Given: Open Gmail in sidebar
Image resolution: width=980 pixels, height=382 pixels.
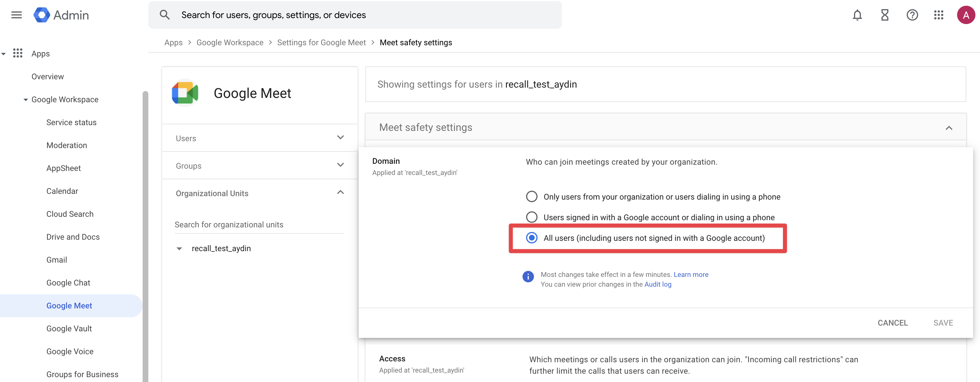Looking at the screenshot, I should click(57, 260).
